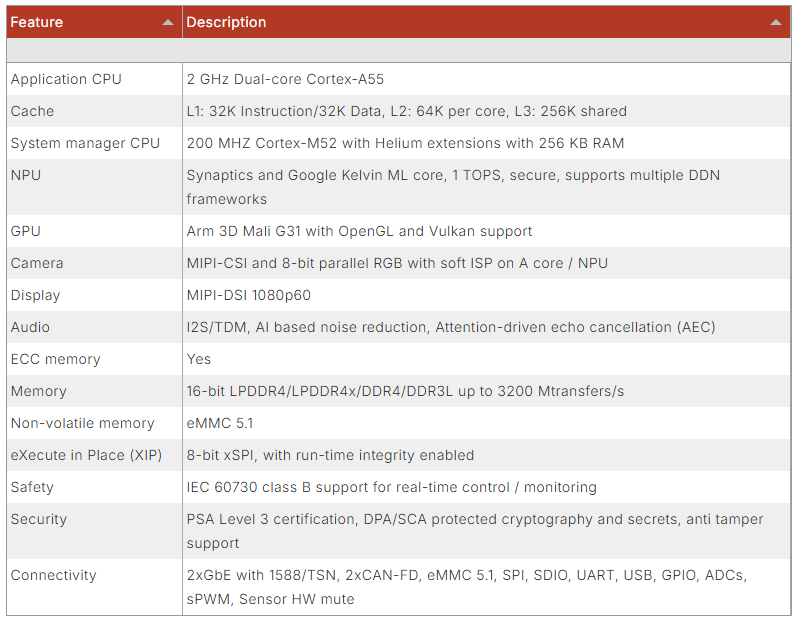Select the Cache row label
The height and width of the screenshot is (621, 800).
32,111
